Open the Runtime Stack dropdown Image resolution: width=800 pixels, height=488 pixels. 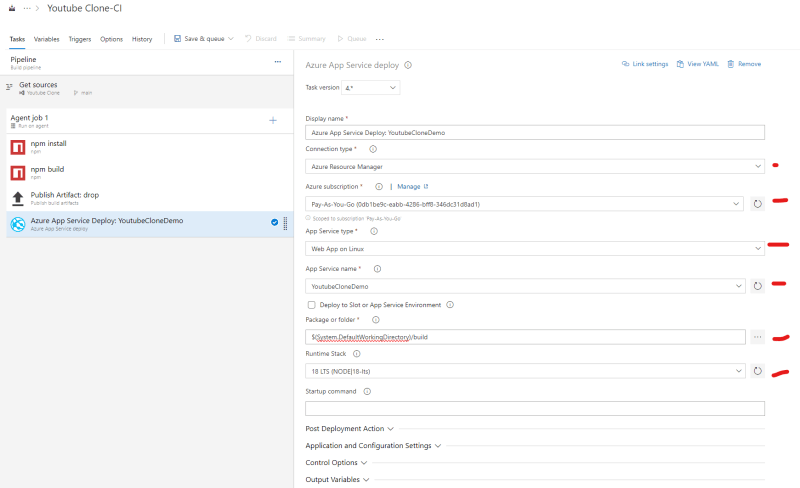pyautogui.click(x=525, y=371)
